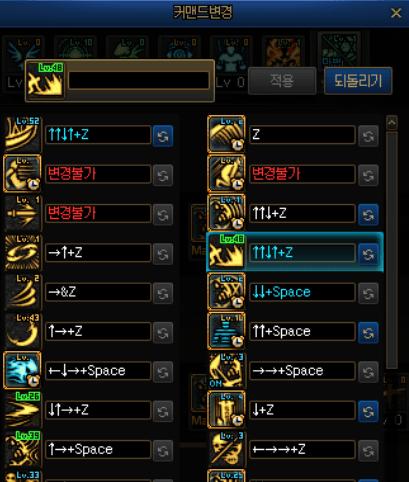Select the Lv.39 skill icon with ↑→+Space
The height and width of the screenshot is (482, 409).
click(x=22, y=449)
